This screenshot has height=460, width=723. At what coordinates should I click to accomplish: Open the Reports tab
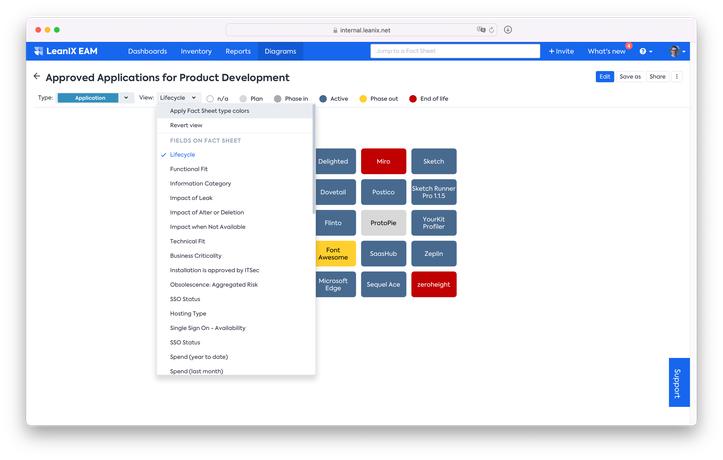point(238,51)
